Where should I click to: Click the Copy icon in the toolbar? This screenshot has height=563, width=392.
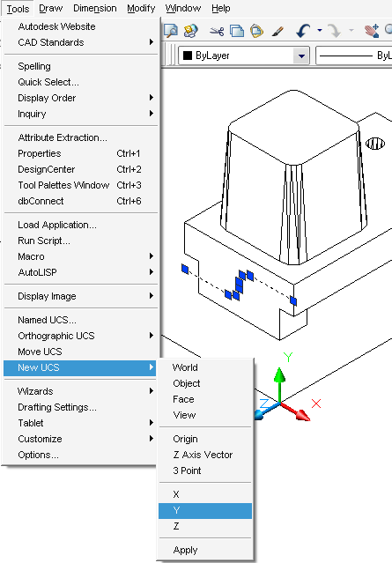click(x=237, y=31)
